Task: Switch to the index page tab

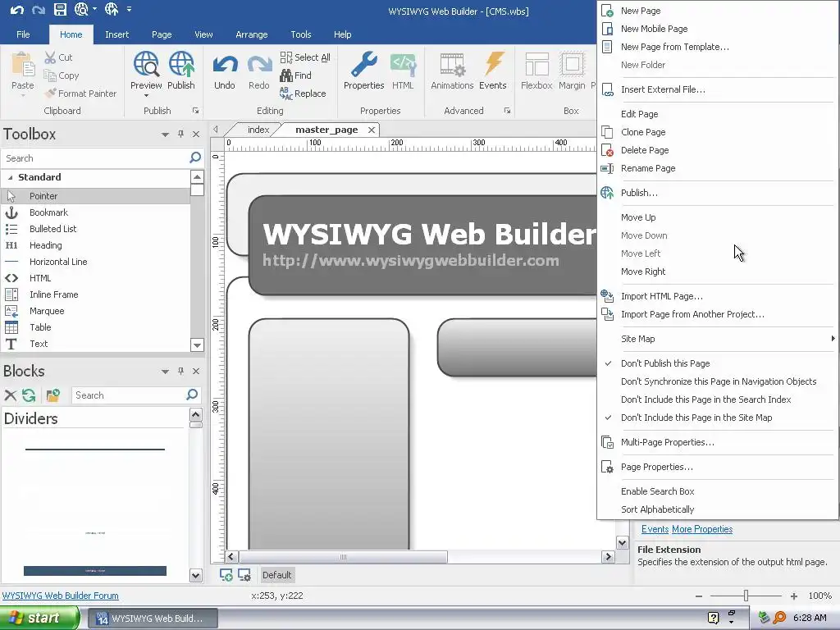Action: click(x=258, y=130)
